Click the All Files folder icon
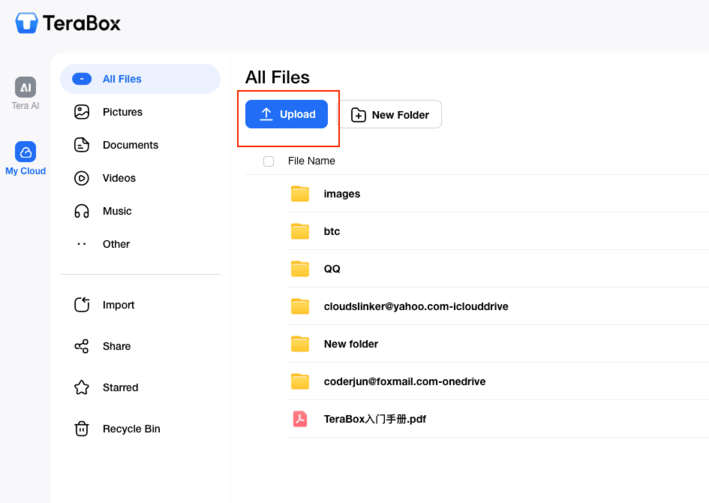This screenshot has height=503, width=709. point(82,79)
